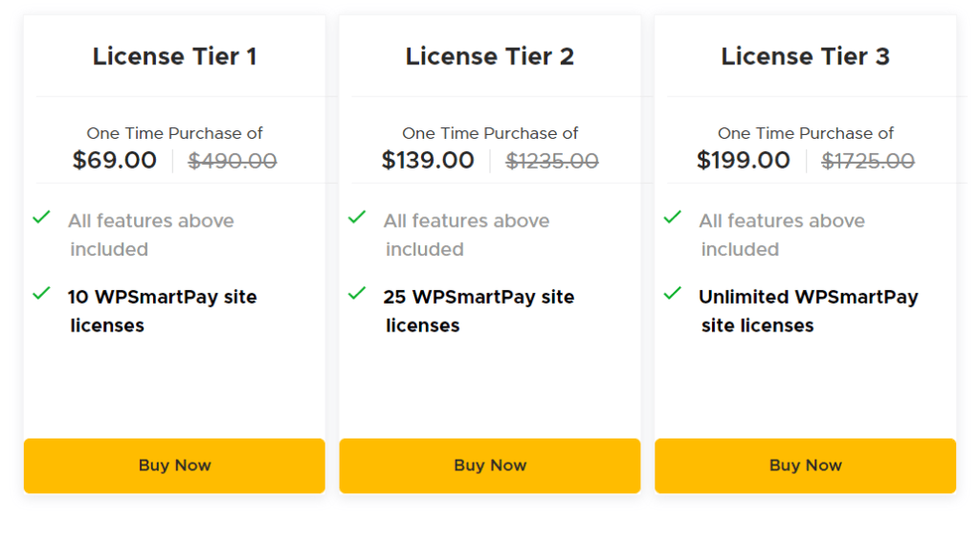Click green checkmark beside Tier 1 features included
The width and height of the screenshot is (980, 543).
pyautogui.click(x=41, y=217)
